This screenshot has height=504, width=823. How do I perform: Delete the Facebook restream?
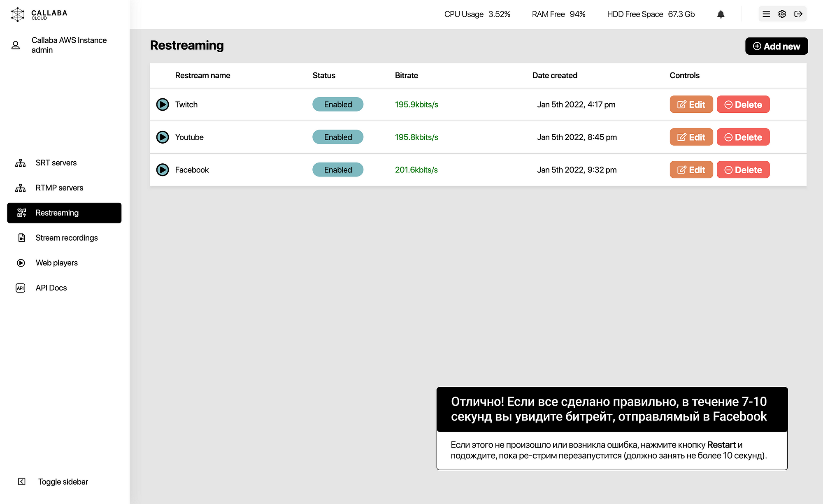click(x=743, y=170)
